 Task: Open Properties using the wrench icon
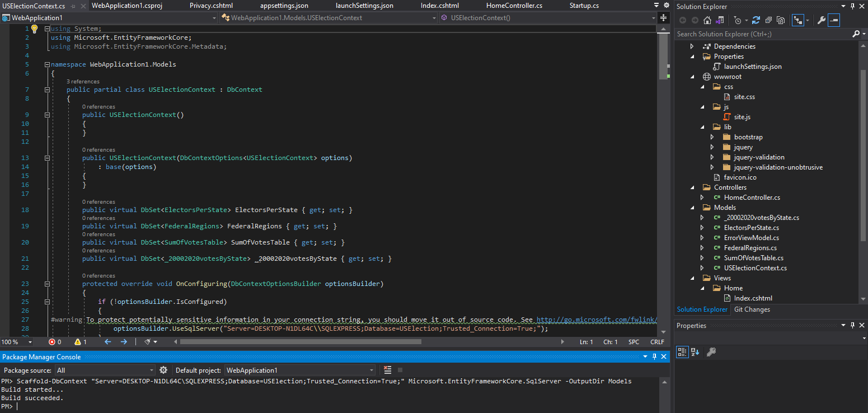(820, 19)
